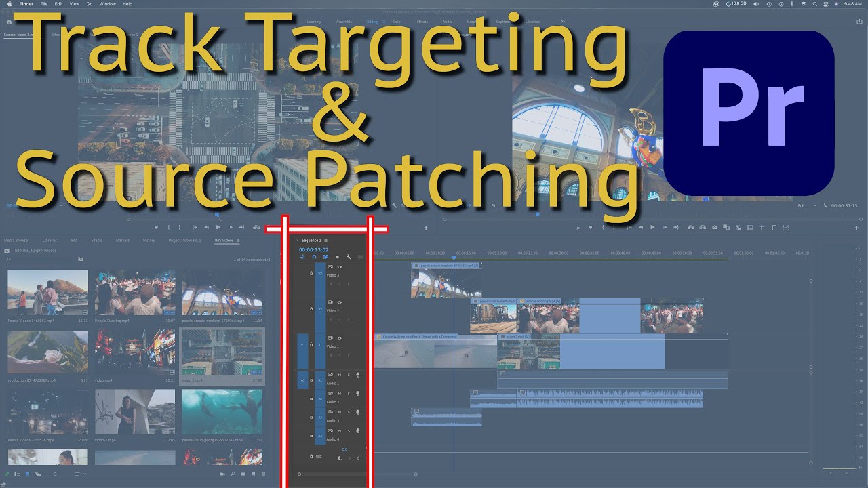Viewport: 868px width, 488px height.
Task: Open Finder menu in menu bar
Action: click(x=26, y=4)
